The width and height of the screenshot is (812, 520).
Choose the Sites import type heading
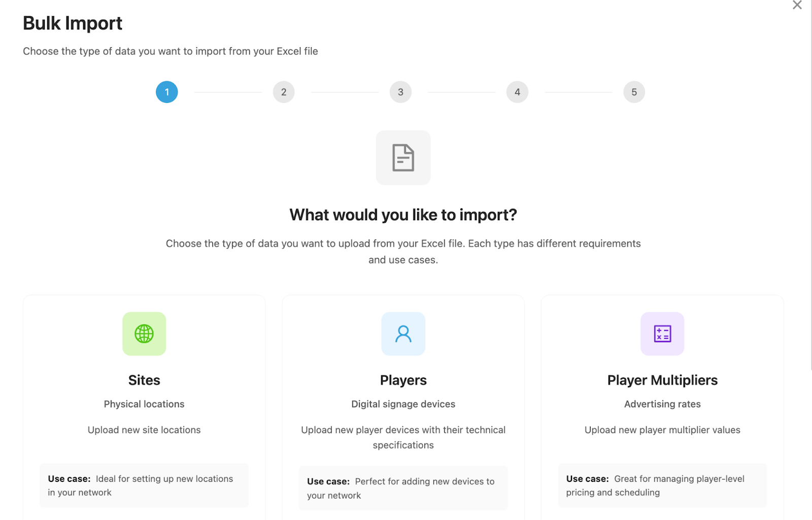point(144,380)
